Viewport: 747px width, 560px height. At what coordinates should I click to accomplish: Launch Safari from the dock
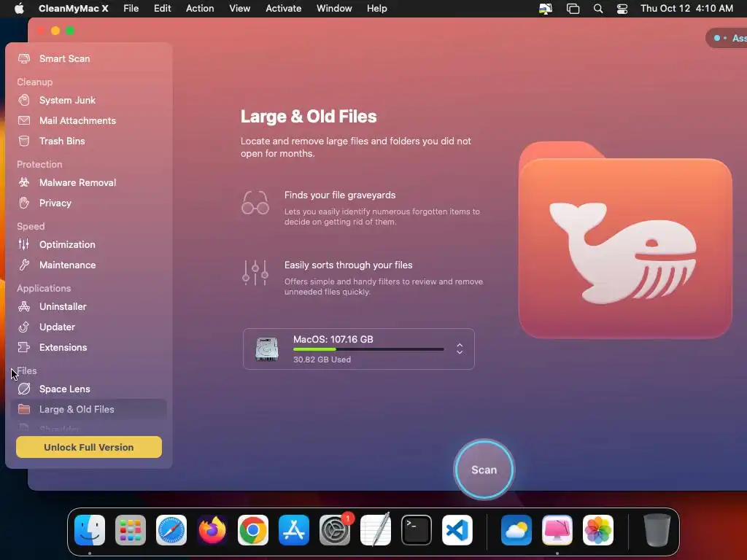[x=171, y=530]
